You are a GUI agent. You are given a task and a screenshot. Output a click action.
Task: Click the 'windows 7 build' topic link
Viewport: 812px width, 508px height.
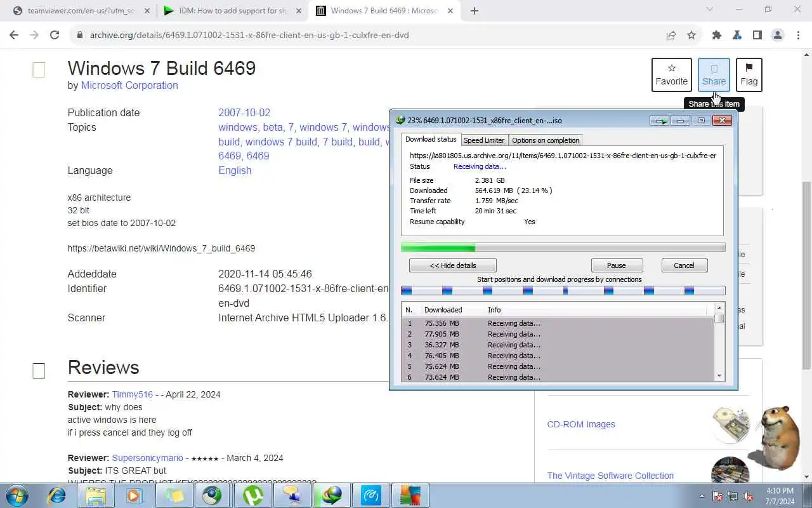click(281, 142)
